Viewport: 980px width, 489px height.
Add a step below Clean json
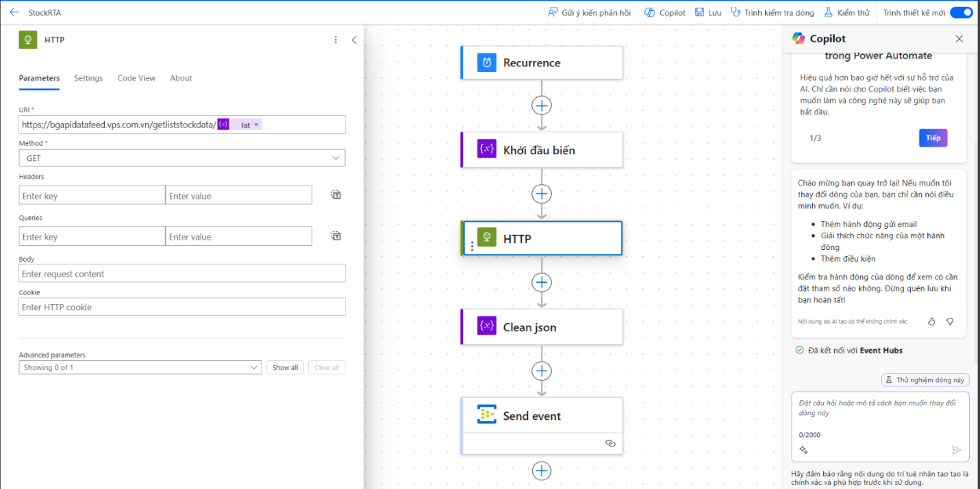click(x=542, y=371)
